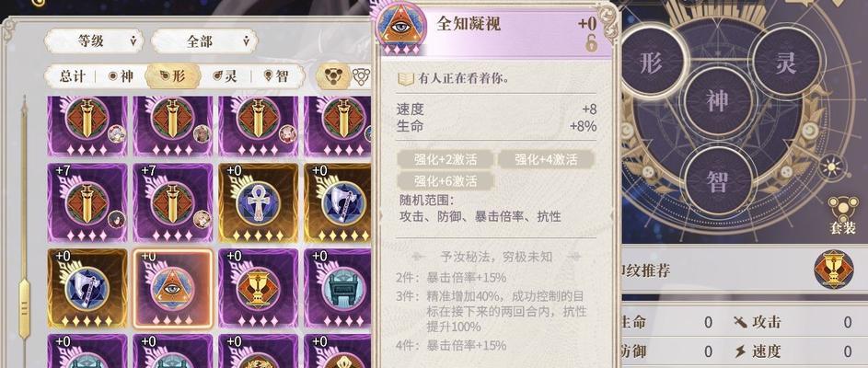Choose the 智 rune filter
This screenshot has height=368, width=868.
point(275,76)
